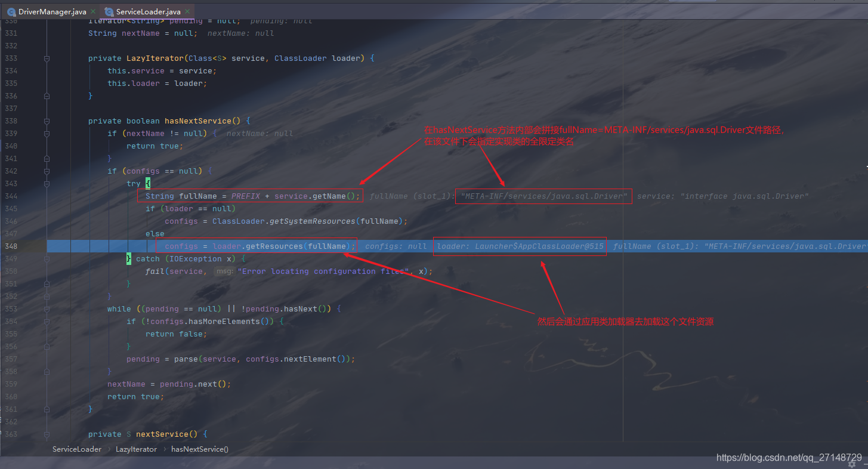Click the fold end marker at line 351
Viewport: 868px width, 469px height.
pyautogui.click(x=47, y=284)
